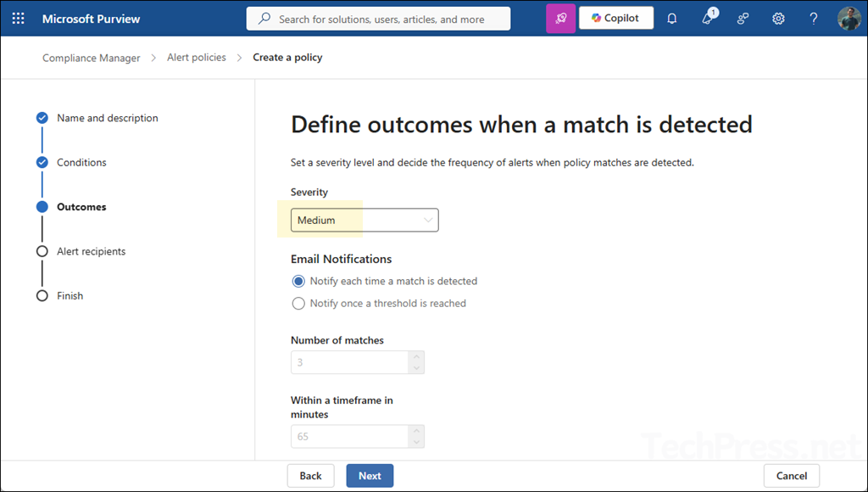The height and width of the screenshot is (492, 868).
Task: Select the Outcomes step
Action: pos(81,207)
